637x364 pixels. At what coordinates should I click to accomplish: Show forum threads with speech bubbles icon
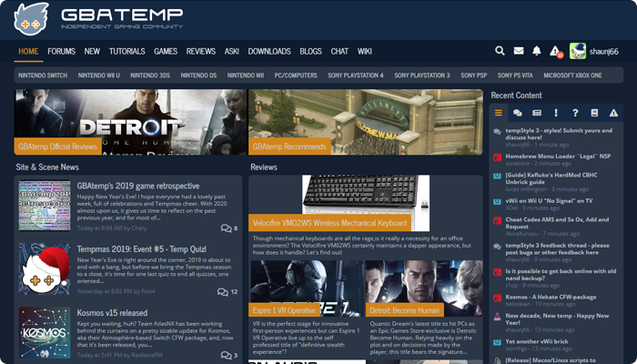coord(518,113)
